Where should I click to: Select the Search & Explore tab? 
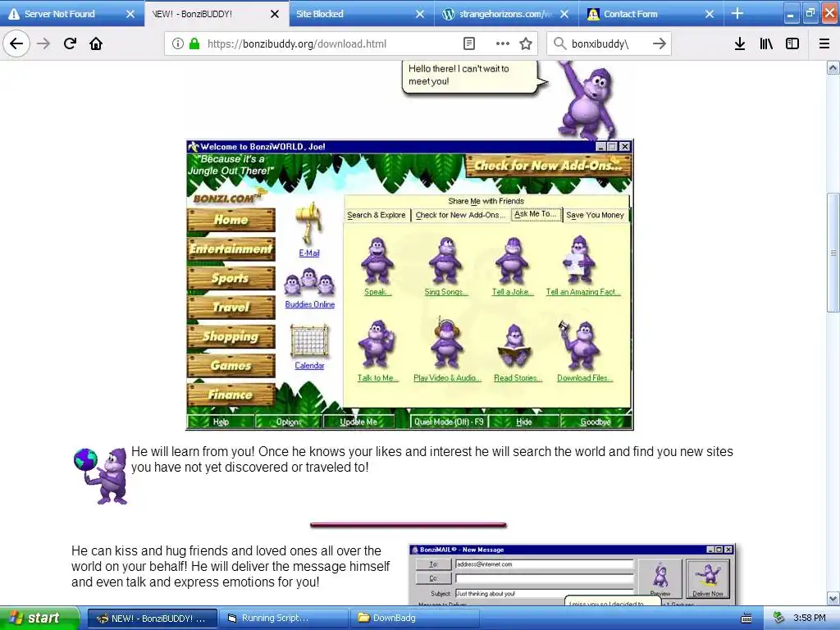click(376, 215)
